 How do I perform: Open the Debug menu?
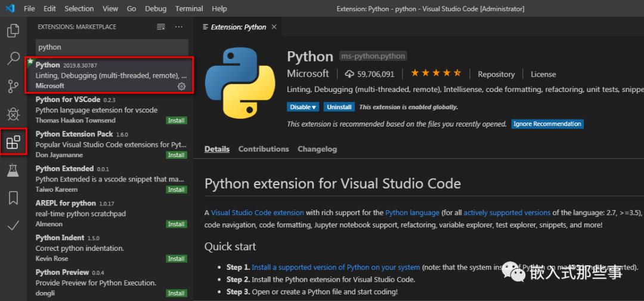pyautogui.click(x=156, y=8)
